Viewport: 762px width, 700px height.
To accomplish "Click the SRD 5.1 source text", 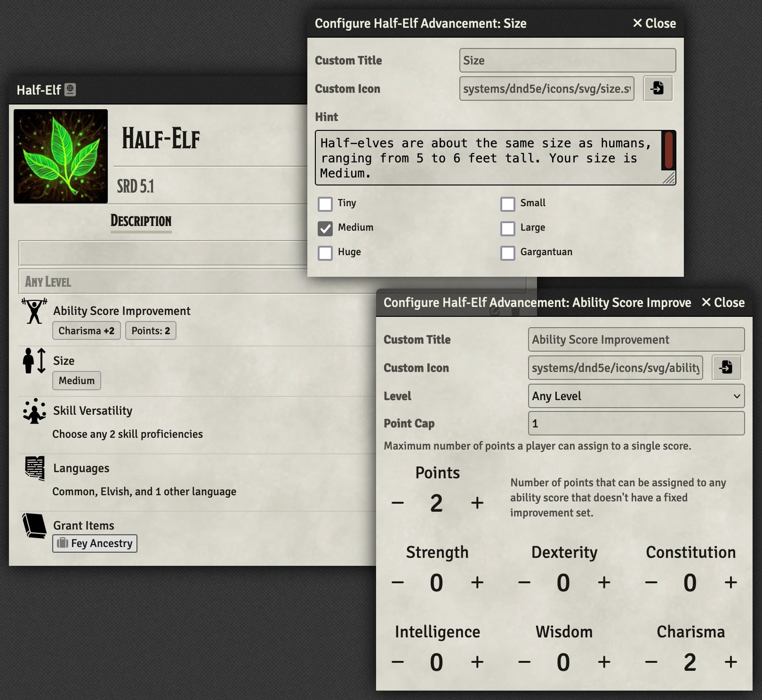I will [x=136, y=186].
